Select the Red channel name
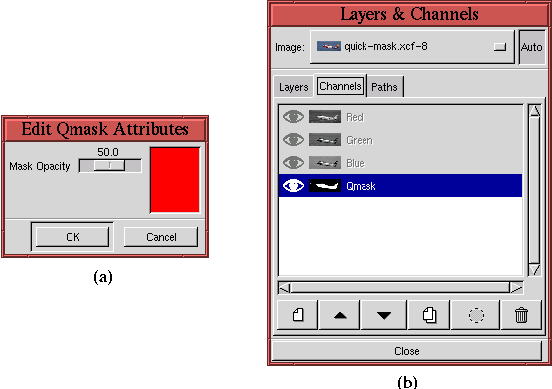The width and height of the screenshot is (552, 389). click(355, 117)
